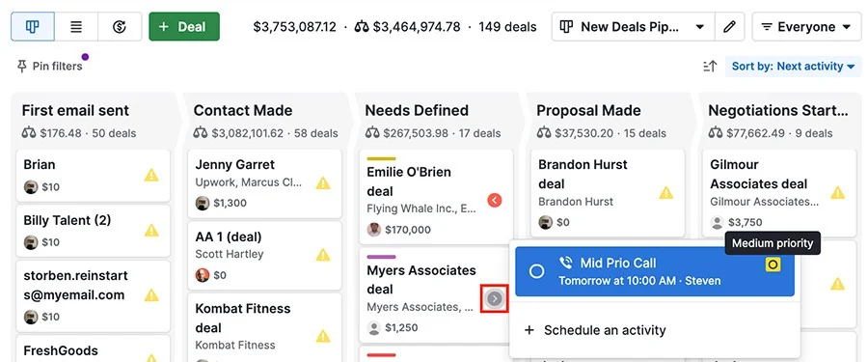Expand the Everyone filter dropdown
Image resolution: width=868 pixels, height=362 pixels.
tap(806, 27)
